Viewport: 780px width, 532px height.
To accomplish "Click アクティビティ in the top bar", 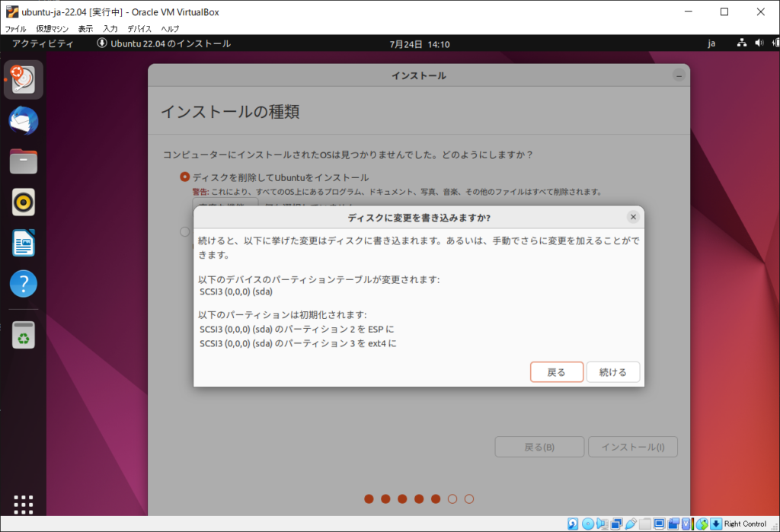I will pyautogui.click(x=43, y=43).
